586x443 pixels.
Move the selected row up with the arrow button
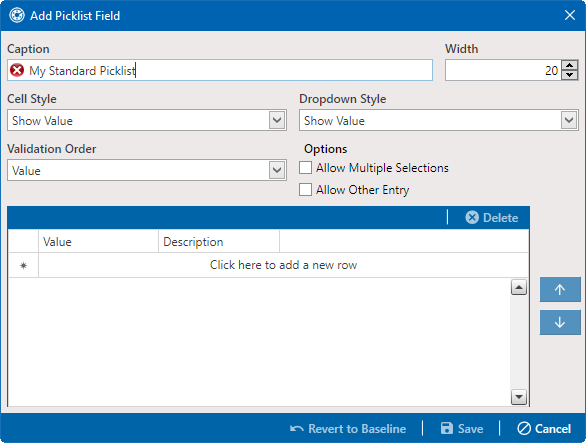click(560, 289)
